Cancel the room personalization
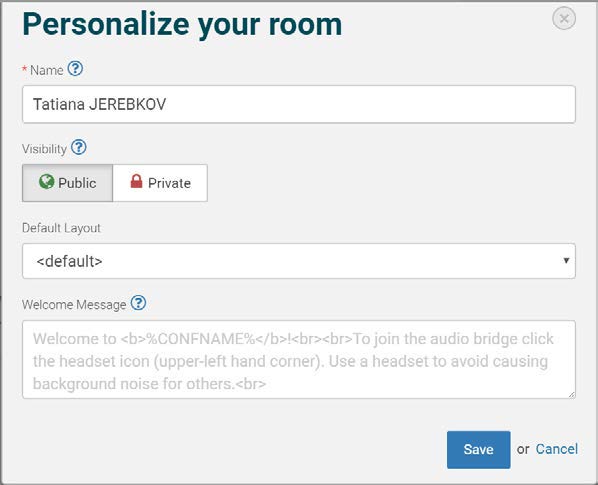598x485 pixels. (x=556, y=449)
